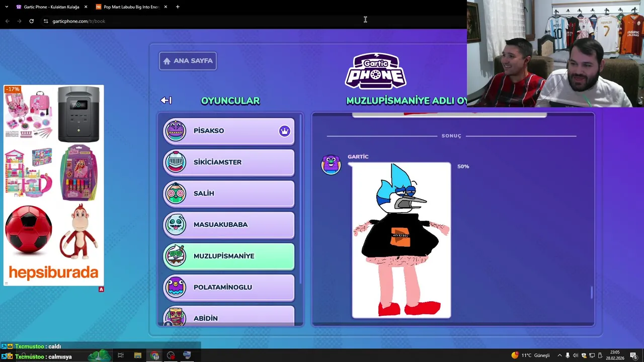The height and width of the screenshot is (362, 644).
Task: Click the SONUÇ result heading
Action: coord(451,136)
